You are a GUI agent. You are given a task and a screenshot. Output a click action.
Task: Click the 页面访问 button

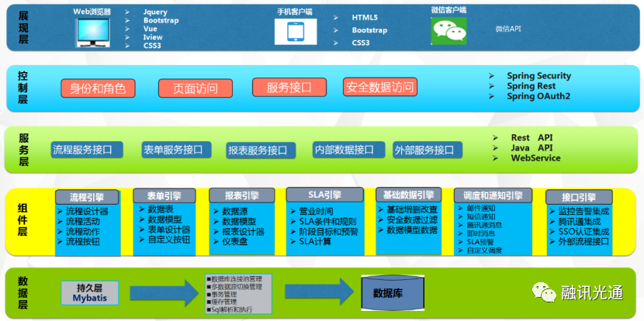[195, 88]
